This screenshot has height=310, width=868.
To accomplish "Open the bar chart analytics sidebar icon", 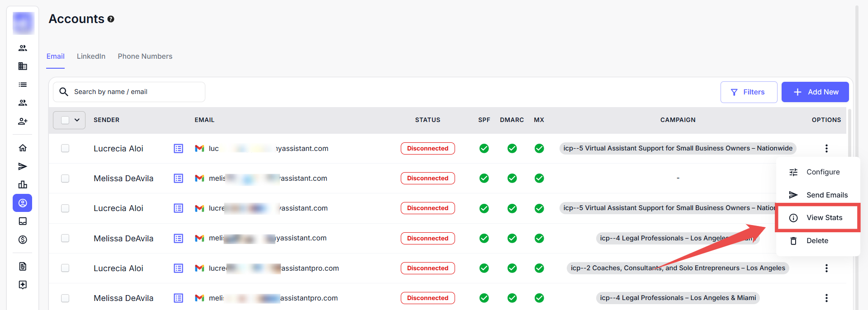I will click(23, 184).
